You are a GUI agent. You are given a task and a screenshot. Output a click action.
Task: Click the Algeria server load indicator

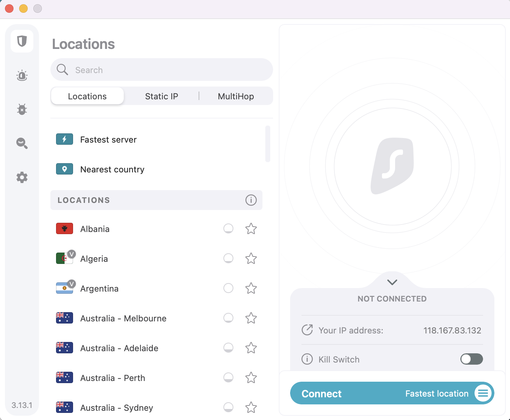(228, 258)
